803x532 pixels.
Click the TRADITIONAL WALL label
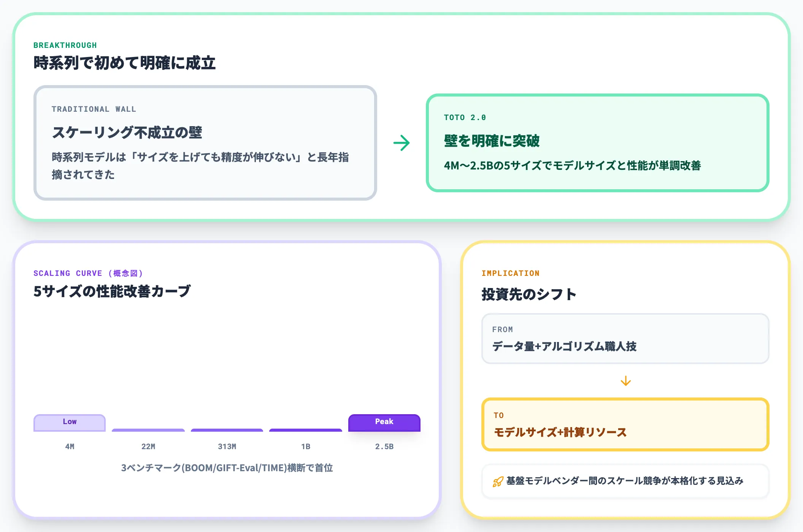tap(94, 109)
